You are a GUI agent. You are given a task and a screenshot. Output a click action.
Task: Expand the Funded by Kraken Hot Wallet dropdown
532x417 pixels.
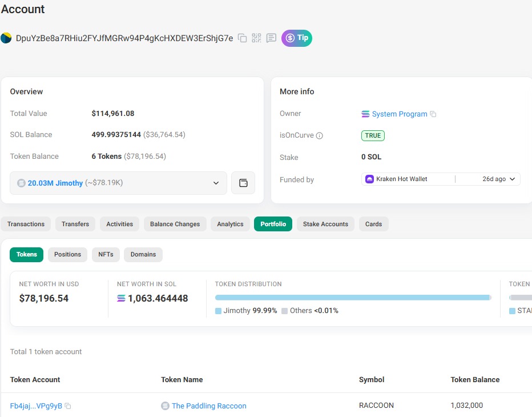(441, 179)
